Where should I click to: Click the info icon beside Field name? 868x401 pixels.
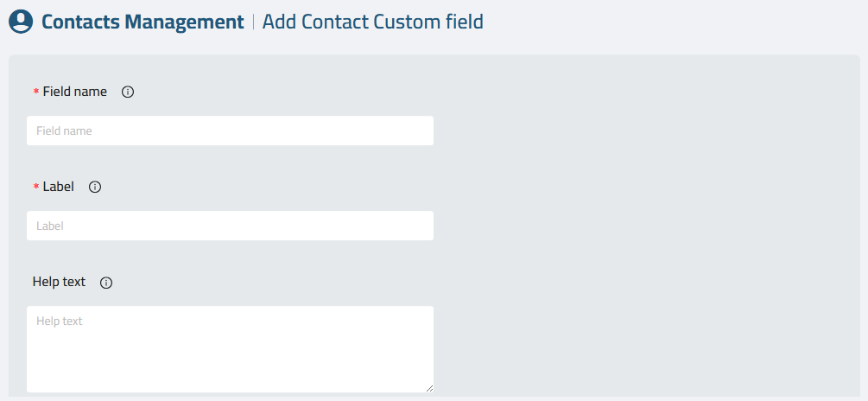pos(128,92)
